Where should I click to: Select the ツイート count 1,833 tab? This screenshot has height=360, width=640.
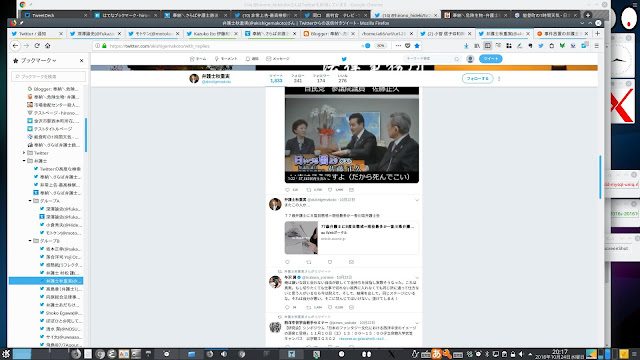click(276, 78)
